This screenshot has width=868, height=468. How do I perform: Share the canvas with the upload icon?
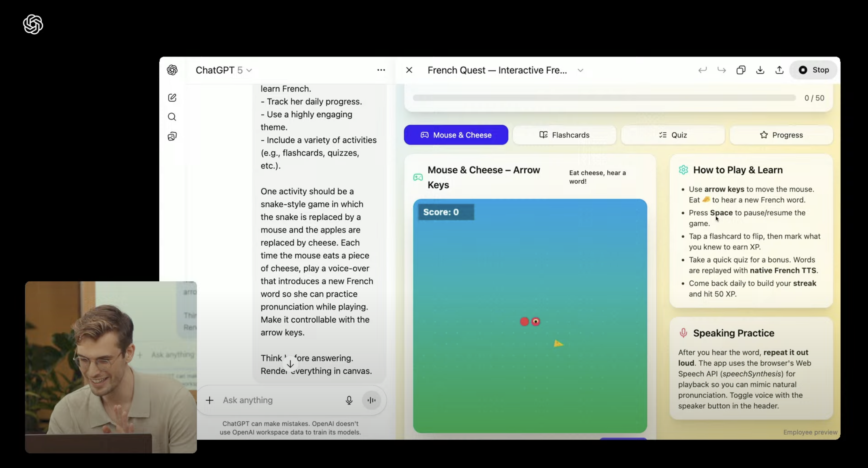(779, 70)
